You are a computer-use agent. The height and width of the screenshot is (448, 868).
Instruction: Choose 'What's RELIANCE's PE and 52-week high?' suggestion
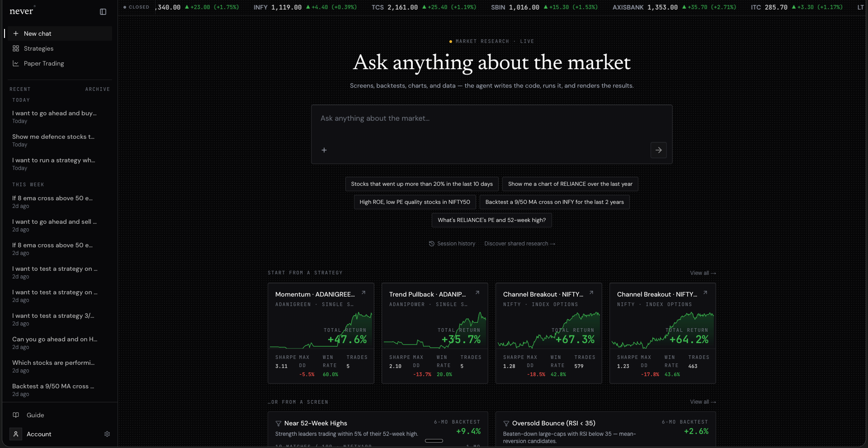pyautogui.click(x=492, y=220)
